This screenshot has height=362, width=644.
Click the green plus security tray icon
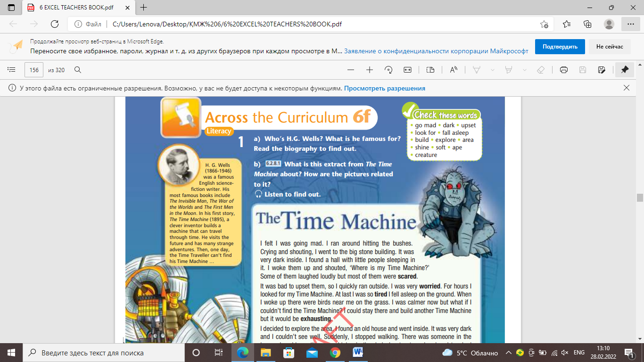tap(520, 353)
